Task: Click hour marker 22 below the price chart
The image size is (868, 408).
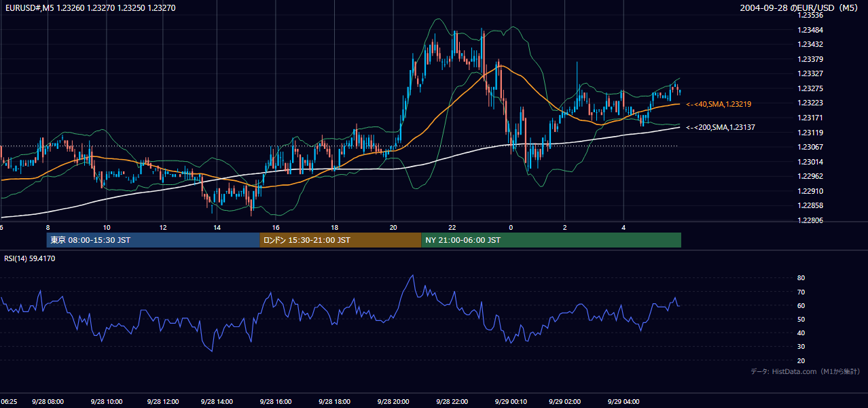Action: click(x=452, y=227)
